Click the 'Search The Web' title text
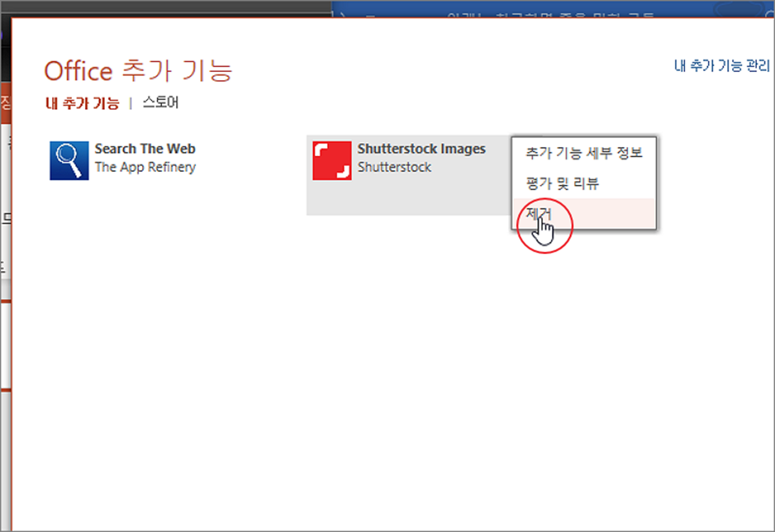 coord(145,149)
